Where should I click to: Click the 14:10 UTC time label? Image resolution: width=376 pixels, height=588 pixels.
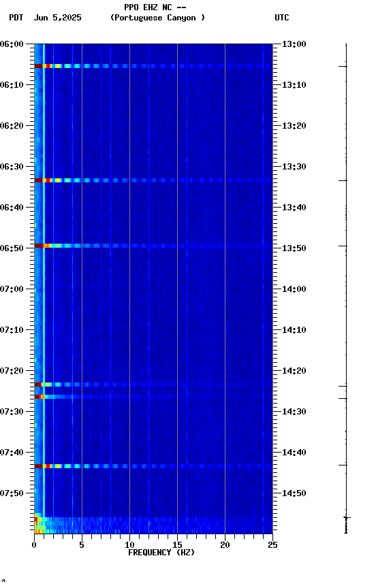pos(294,330)
